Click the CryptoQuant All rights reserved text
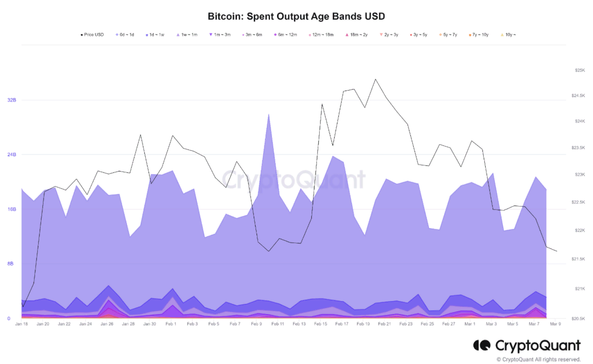593x364 pixels. 538,359
